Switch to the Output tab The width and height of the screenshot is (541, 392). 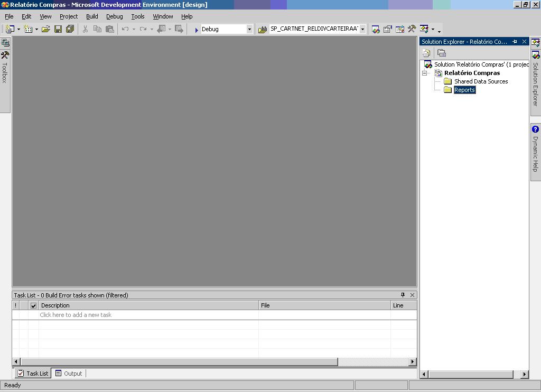pyautogui.click(x=69, y=374)
